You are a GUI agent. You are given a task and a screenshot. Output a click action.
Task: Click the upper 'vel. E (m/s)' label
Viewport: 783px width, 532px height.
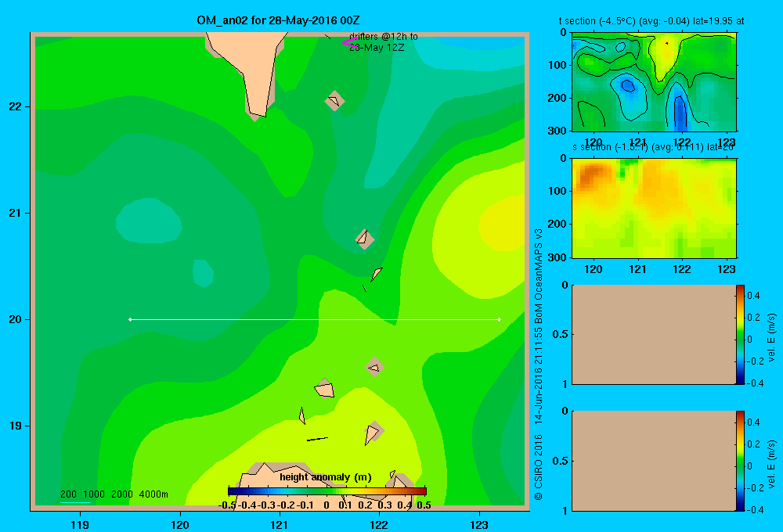771,337
